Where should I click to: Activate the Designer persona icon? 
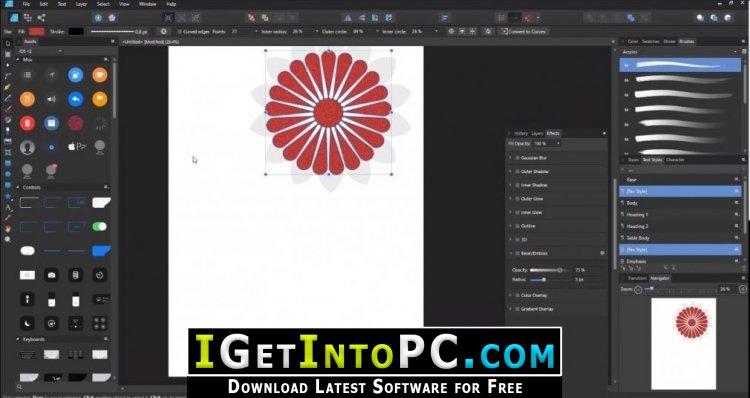14,18
